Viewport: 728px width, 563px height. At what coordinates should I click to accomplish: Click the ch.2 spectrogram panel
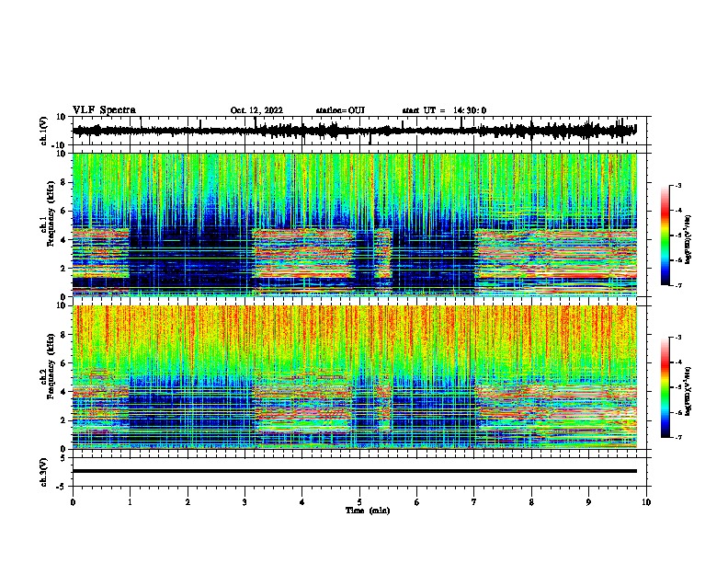354,377
